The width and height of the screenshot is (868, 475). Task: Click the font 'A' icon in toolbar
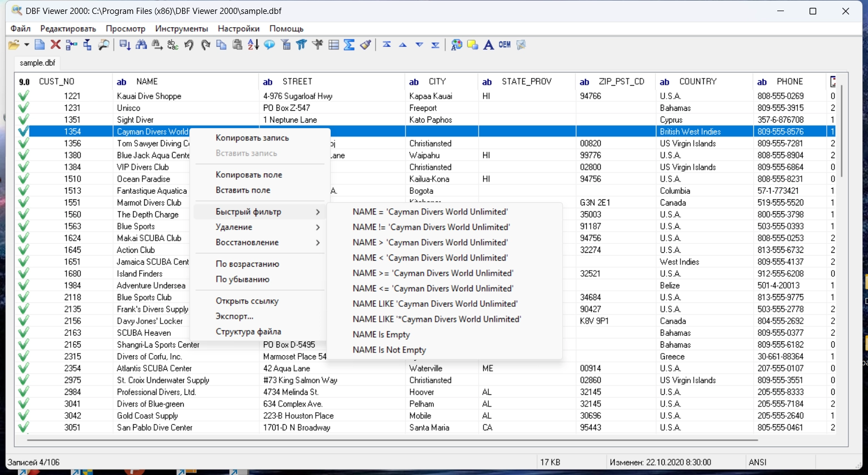tap(488, 45)
